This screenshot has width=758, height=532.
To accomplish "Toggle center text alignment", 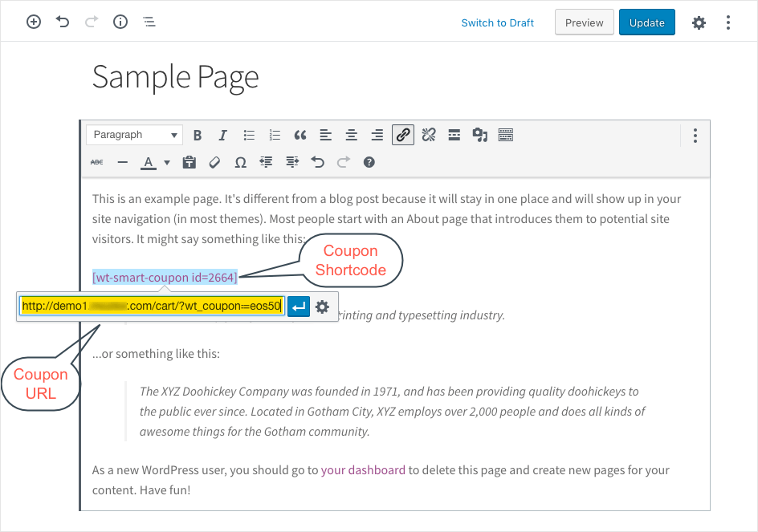I will (351, 135).
